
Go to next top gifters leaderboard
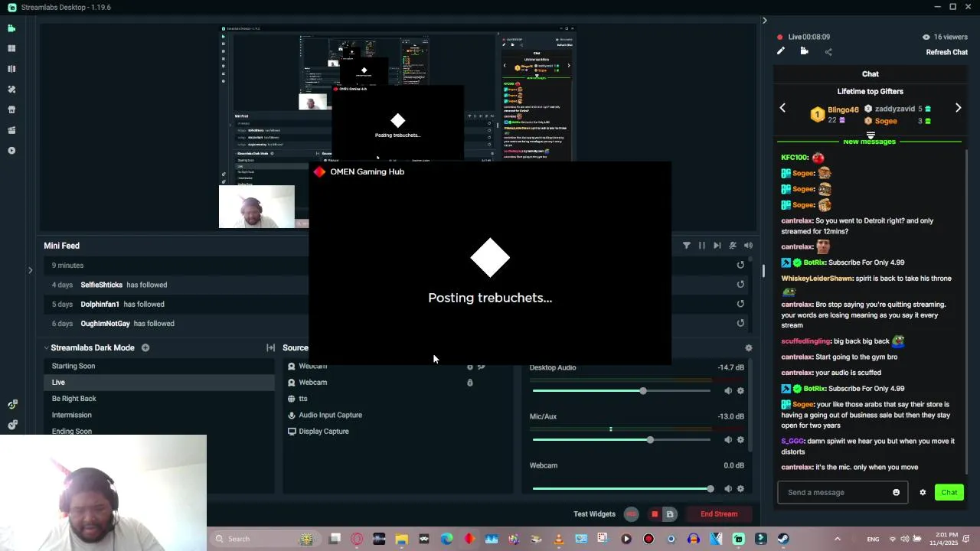(x=958, y=108)
